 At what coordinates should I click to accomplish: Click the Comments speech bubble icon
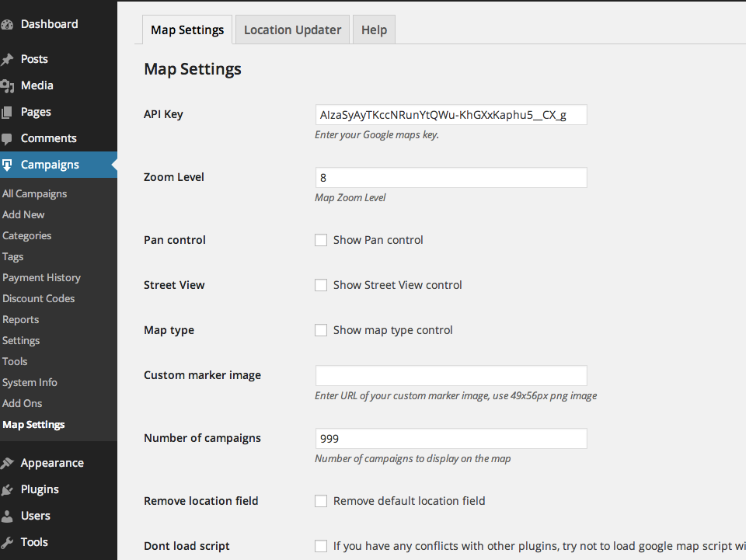pyautogui.click(x=7, y=139)
